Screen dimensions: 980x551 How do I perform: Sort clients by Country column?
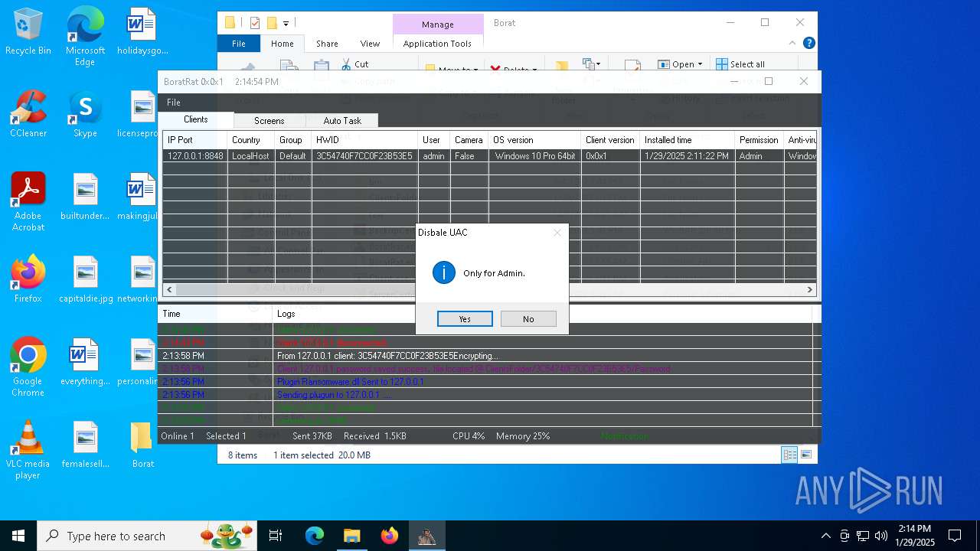[x=250, y=140]
